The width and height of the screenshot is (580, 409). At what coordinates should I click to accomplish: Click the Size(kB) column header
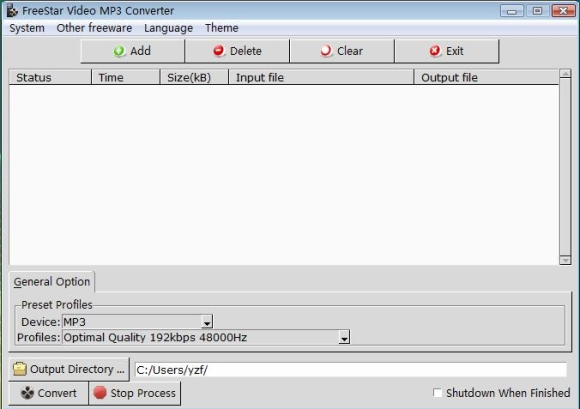pyautogui.click(x=194, y=77)
